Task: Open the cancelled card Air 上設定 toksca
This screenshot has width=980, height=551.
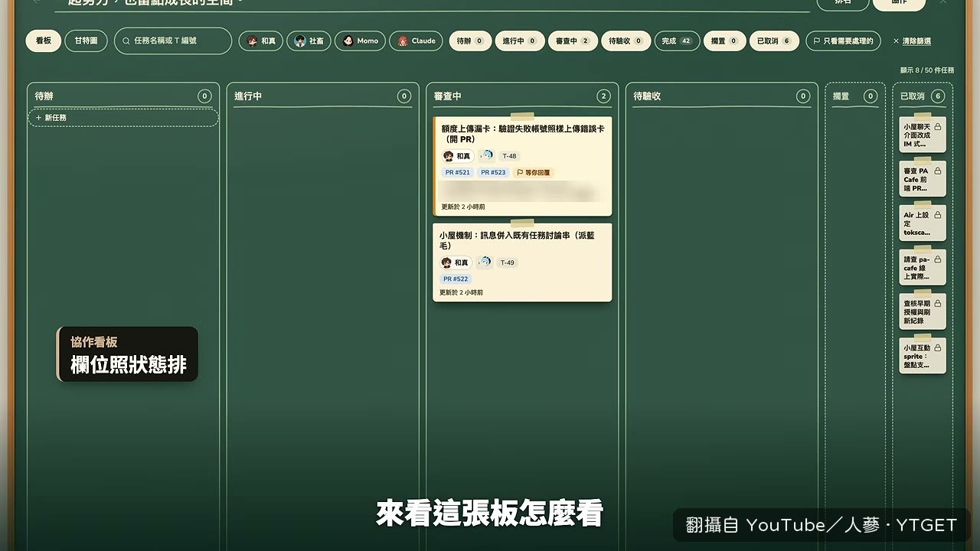Action: coord(923,223)
